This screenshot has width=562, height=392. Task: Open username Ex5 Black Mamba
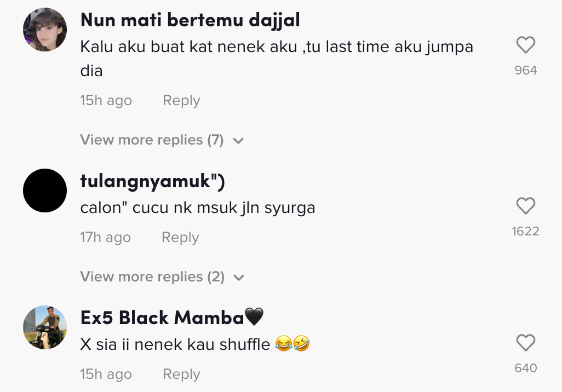click(162, 318)
